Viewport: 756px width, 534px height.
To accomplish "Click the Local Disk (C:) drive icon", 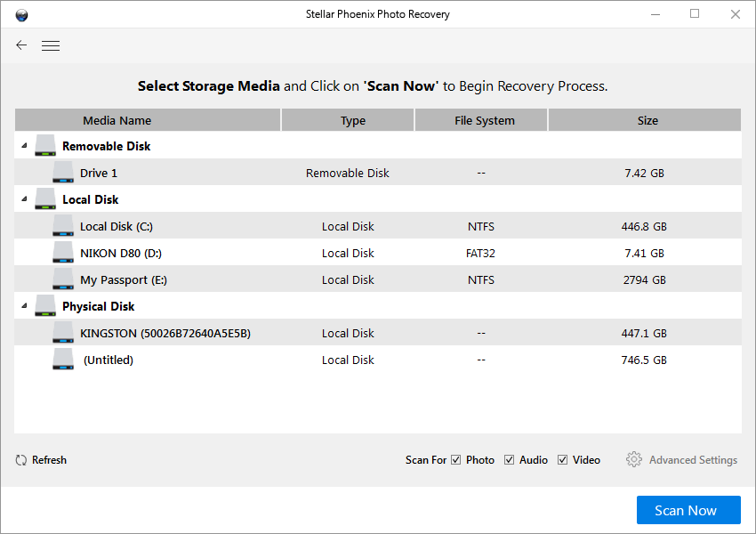I will (63, 226).
